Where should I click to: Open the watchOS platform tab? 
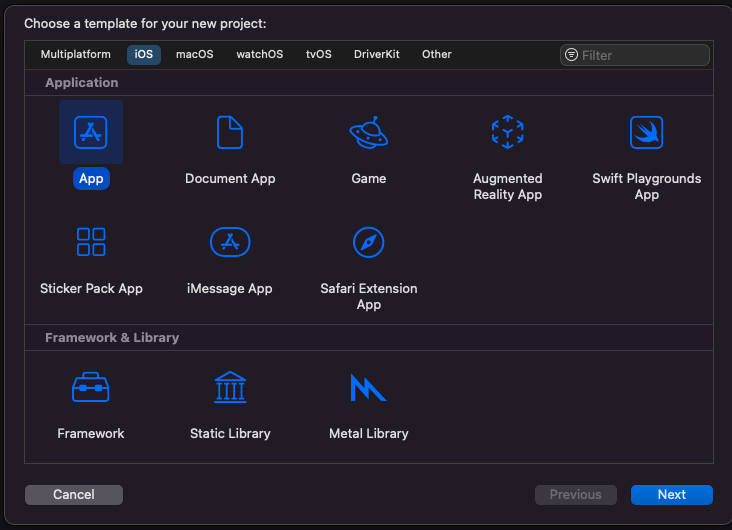259,54
